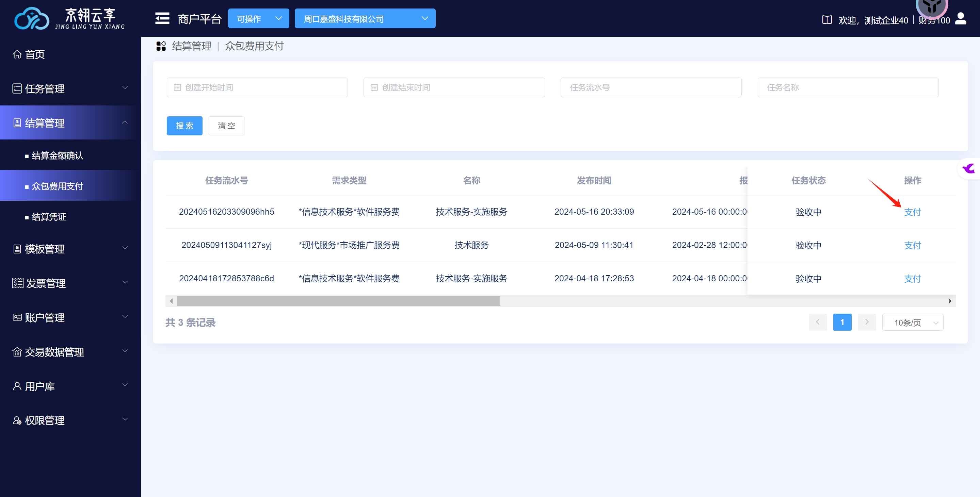Screen dimensions: 980x497
Task: Click the 任务状态 column header
Action: tap(808, 181)
